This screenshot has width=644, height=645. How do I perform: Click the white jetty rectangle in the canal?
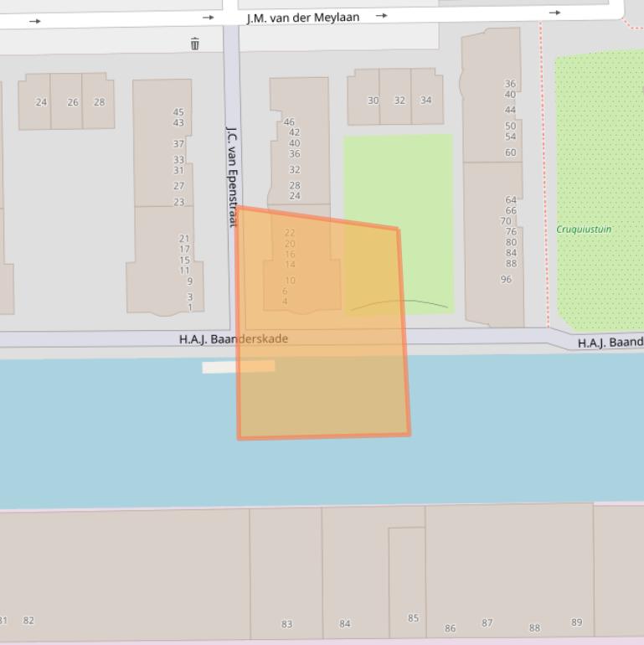tap(219, 367)
